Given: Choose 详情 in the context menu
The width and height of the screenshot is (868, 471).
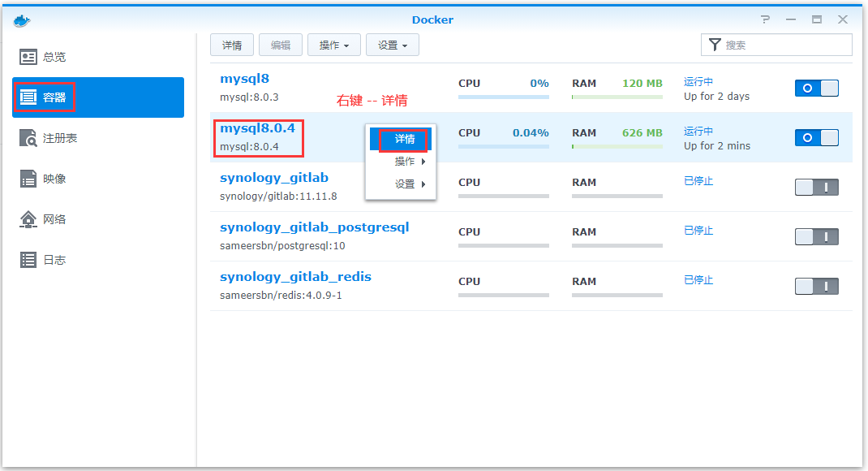Looking at the screenshot, I should pos(404,140).
